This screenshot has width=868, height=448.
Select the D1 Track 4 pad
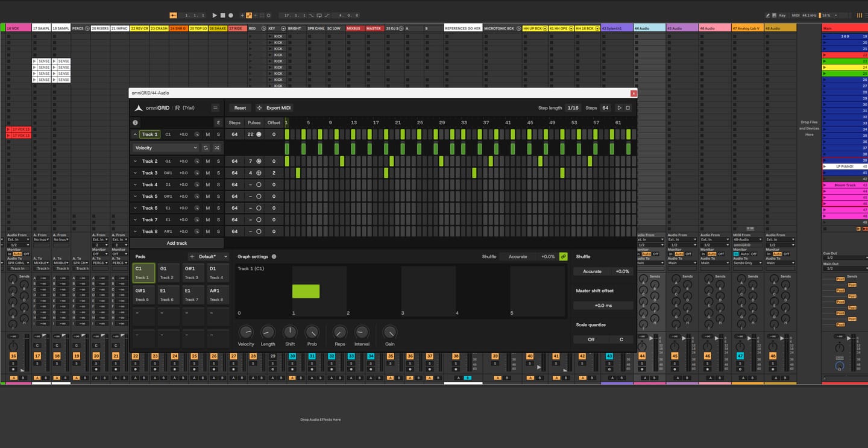click(218, 273)
